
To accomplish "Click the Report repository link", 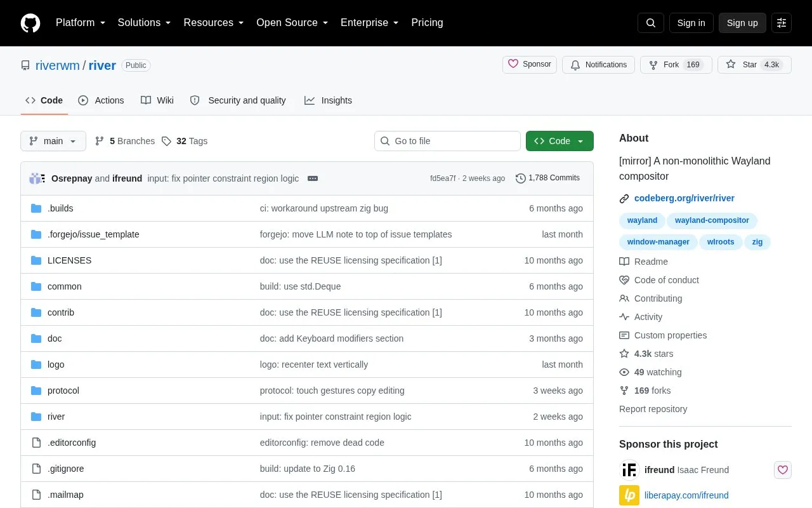I will tap(653, 409).
